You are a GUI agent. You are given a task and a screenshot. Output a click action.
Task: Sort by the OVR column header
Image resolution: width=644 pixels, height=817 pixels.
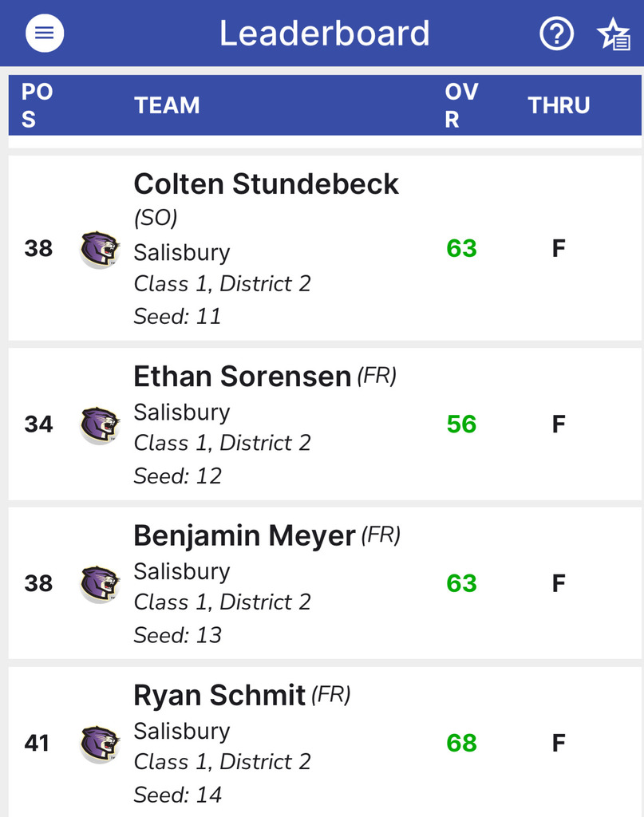pyautogui.click(x=461, y=105)
